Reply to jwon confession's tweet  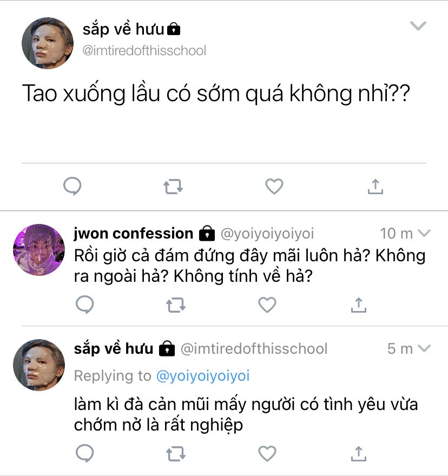[85, 305]
